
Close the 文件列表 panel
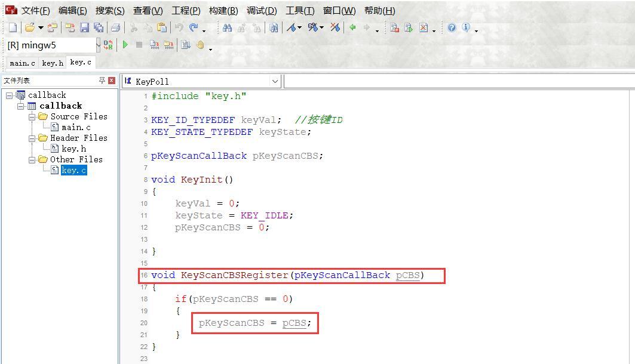112,81
